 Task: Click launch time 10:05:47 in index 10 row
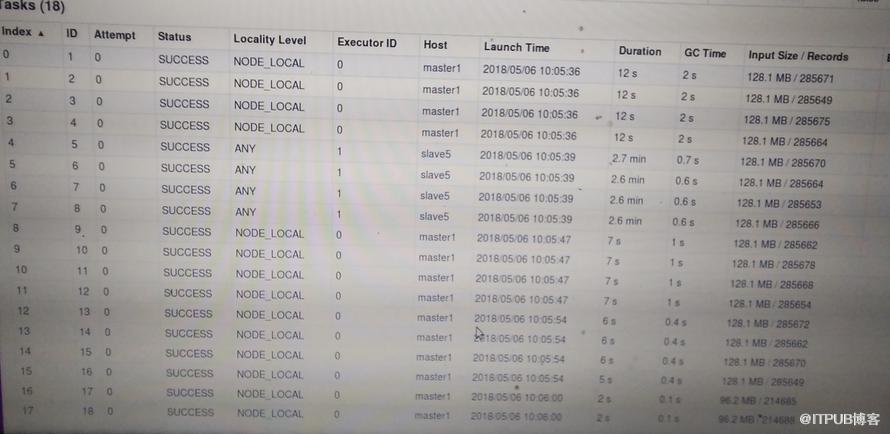point(522,280)
